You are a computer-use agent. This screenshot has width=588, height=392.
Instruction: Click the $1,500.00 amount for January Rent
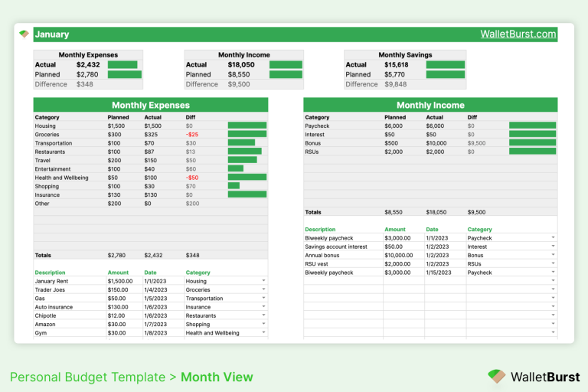click(120, 281)
